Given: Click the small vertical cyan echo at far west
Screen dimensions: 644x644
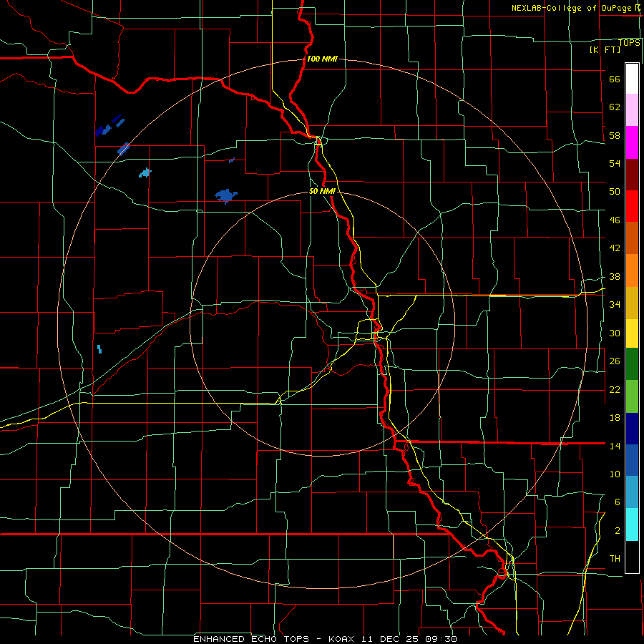Looking at the screenshot, I should pyautogui.click(x=99, y=349).
